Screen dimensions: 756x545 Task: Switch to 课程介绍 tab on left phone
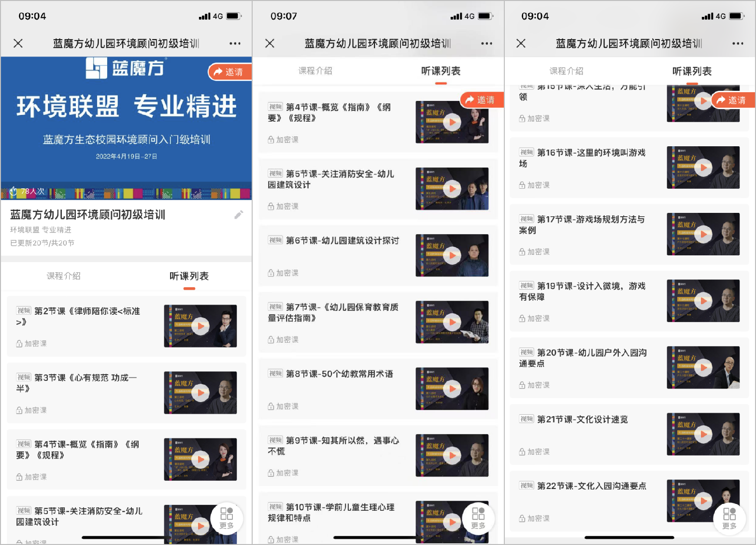click(64, 276)
